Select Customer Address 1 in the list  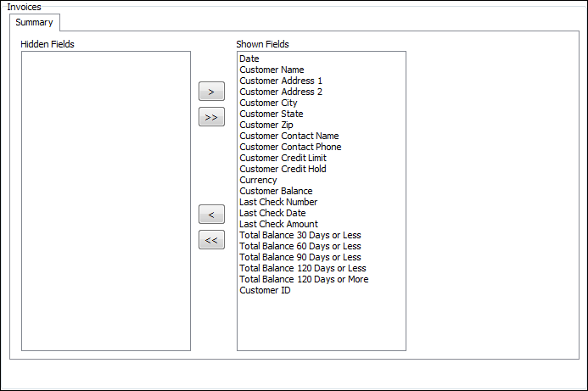281,81
